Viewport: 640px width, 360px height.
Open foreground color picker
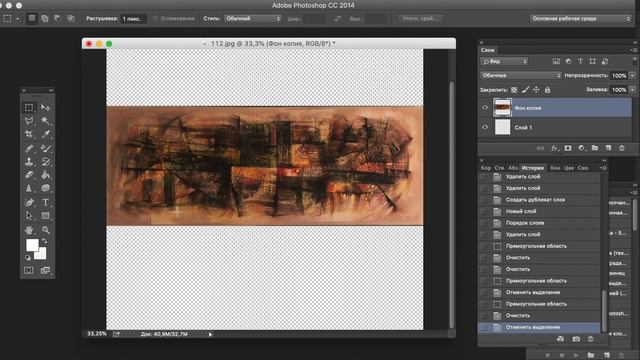(x=32, y=245)
